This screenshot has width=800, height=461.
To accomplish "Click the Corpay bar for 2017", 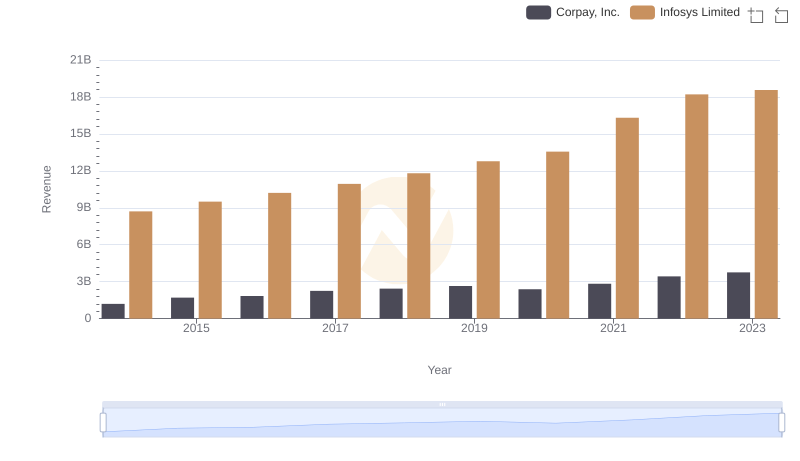I will [x=321, y=304].
